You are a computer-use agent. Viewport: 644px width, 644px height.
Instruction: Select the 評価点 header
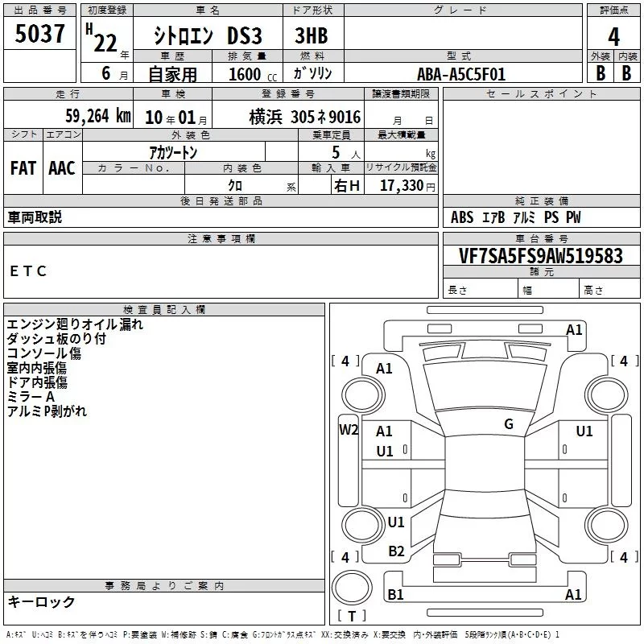614,10
